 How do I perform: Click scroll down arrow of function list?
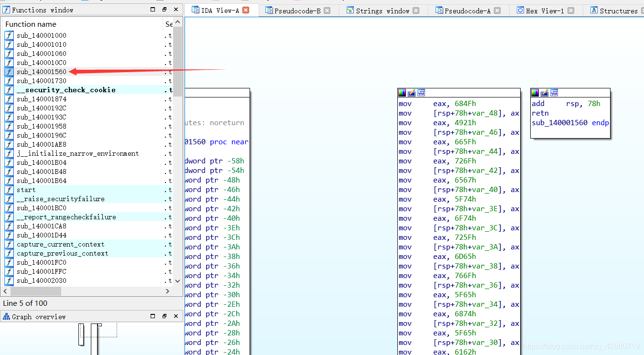click(178, 281)
